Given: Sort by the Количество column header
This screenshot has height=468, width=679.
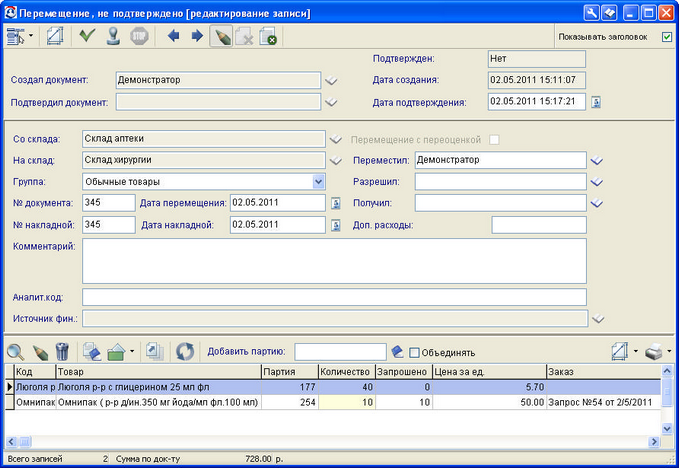Looking at the screenshot, I should 346,372.
